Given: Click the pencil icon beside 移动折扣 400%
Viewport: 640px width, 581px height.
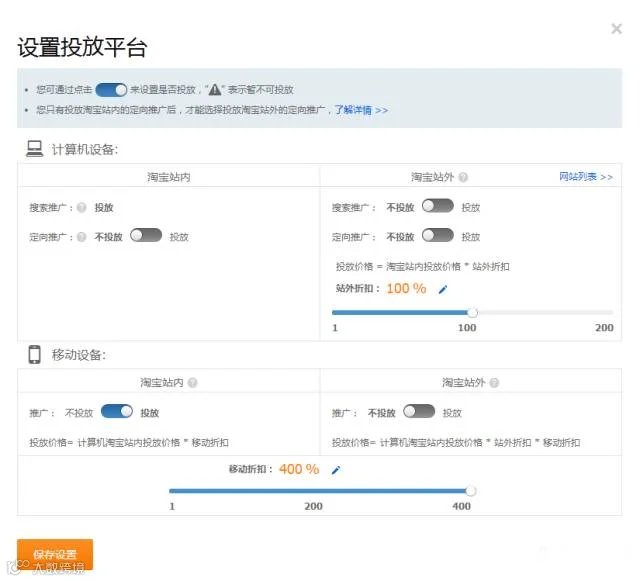Looking at the screenshot, I should click(336, 470).
